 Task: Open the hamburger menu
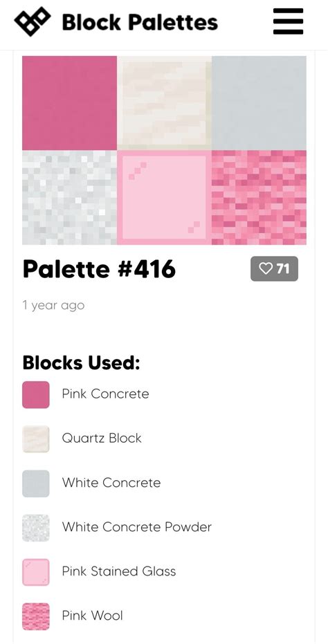(288, 21)
